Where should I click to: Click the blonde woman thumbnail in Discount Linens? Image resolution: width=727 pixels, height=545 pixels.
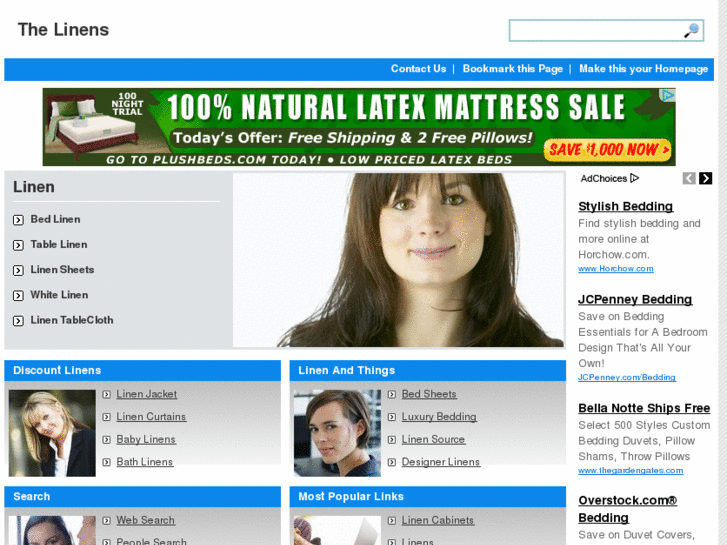(x=52, y=433)
